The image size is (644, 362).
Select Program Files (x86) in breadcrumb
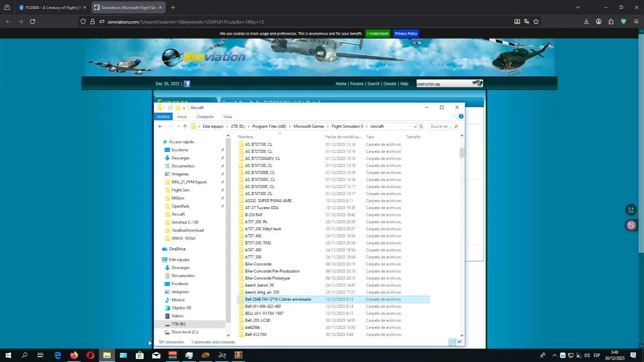click(x=269, y=126)
